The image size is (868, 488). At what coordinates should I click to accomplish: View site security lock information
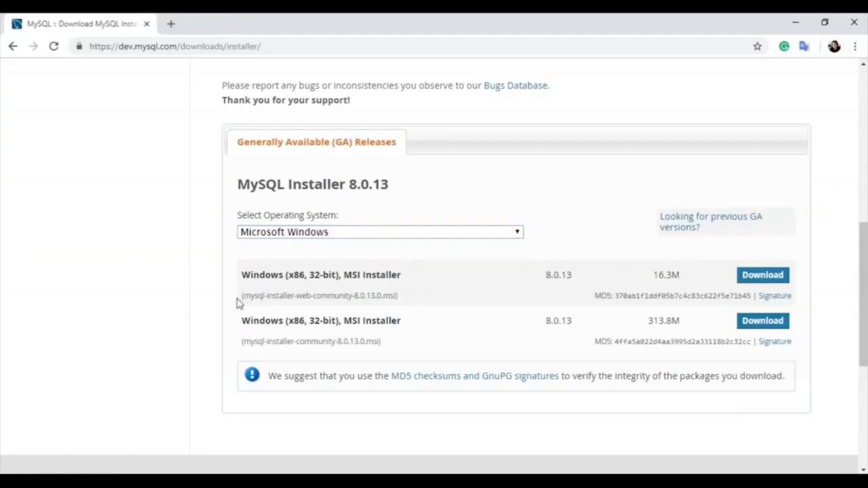pyautogui.click(x=79, y=46)
